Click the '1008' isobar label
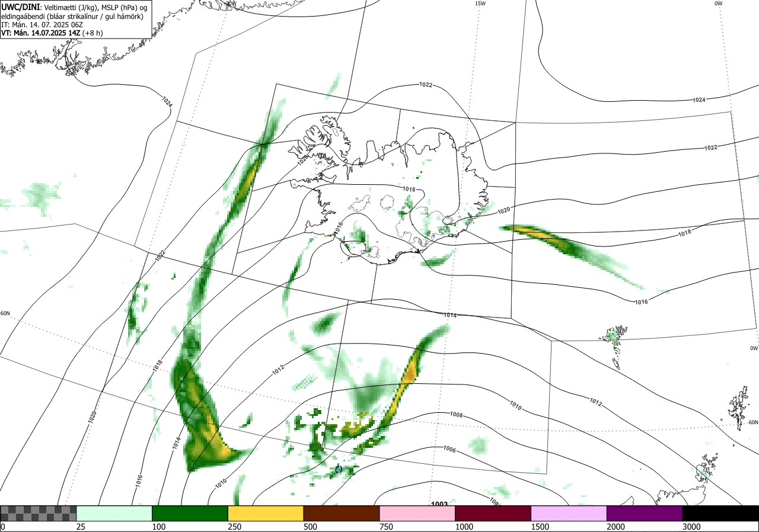Image resolution: width=759 pixels, height=532 pixels. 456,414
